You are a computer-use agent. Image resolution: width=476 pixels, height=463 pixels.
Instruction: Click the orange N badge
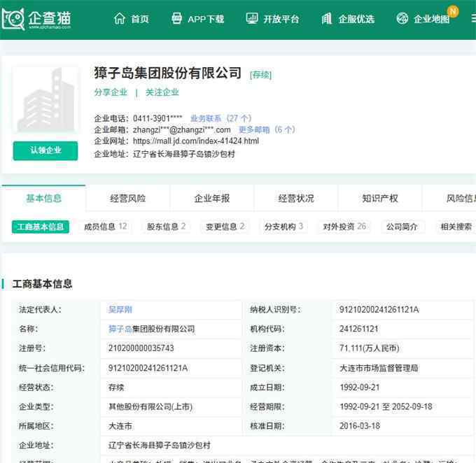(x=453, y=11)
